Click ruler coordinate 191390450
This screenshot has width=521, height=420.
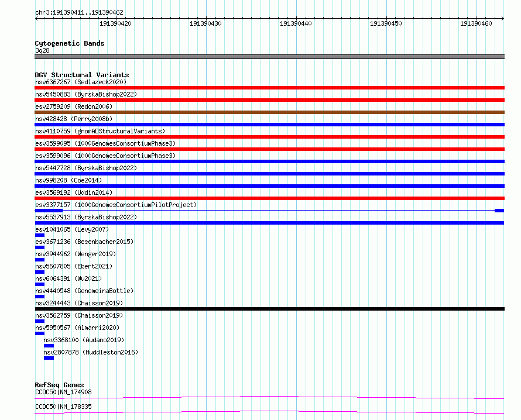(x=386, y=23)
